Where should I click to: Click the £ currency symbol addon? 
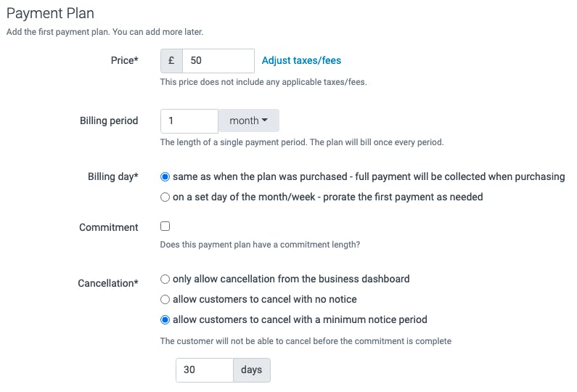point(171,61)
